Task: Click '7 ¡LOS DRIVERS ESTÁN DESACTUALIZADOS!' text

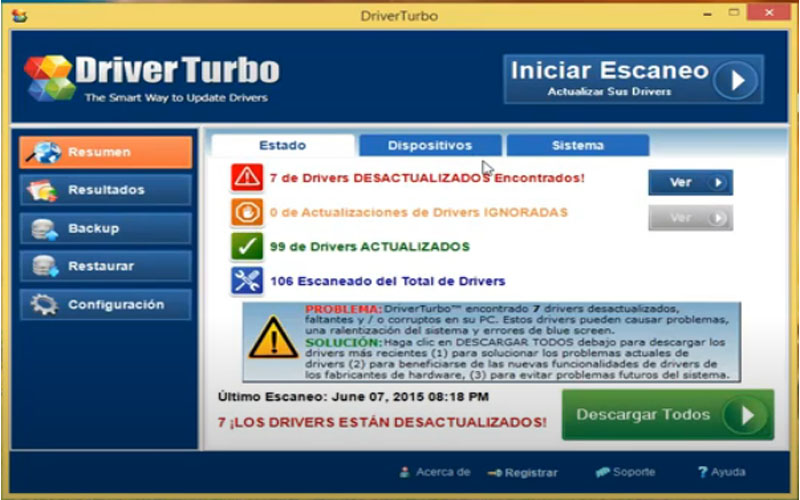Action: (382, 422)
